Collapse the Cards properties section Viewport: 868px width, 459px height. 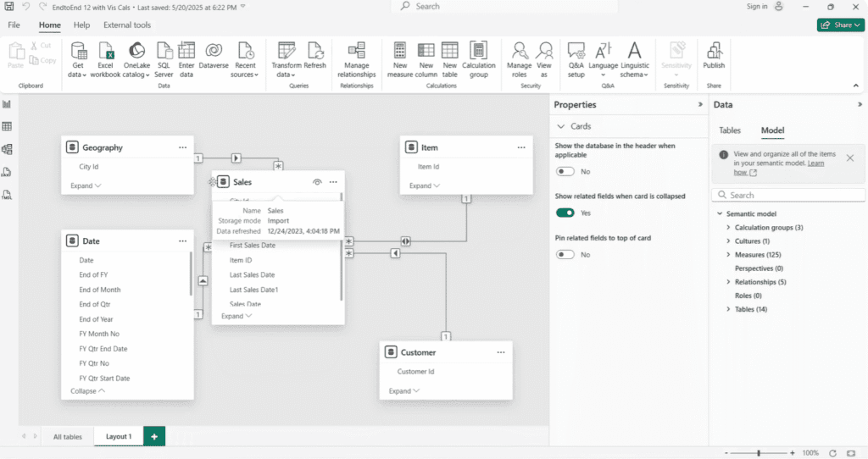561,126
